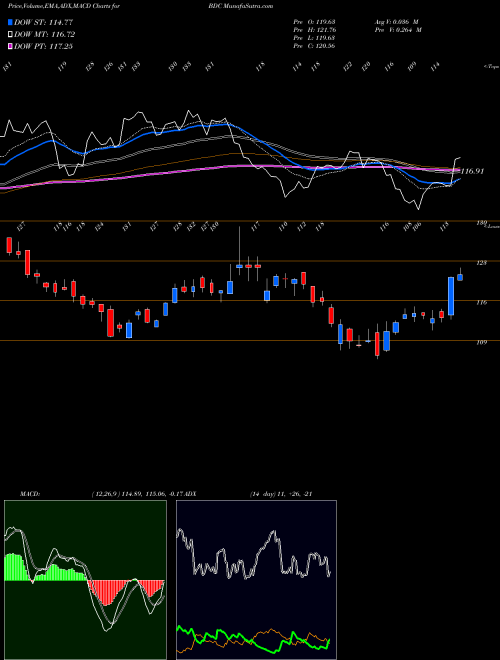Image resolution: width=500 pixels, height=660 pixels.
Task: Click the magenta DOW PT legend swatch
Action: 11,46
